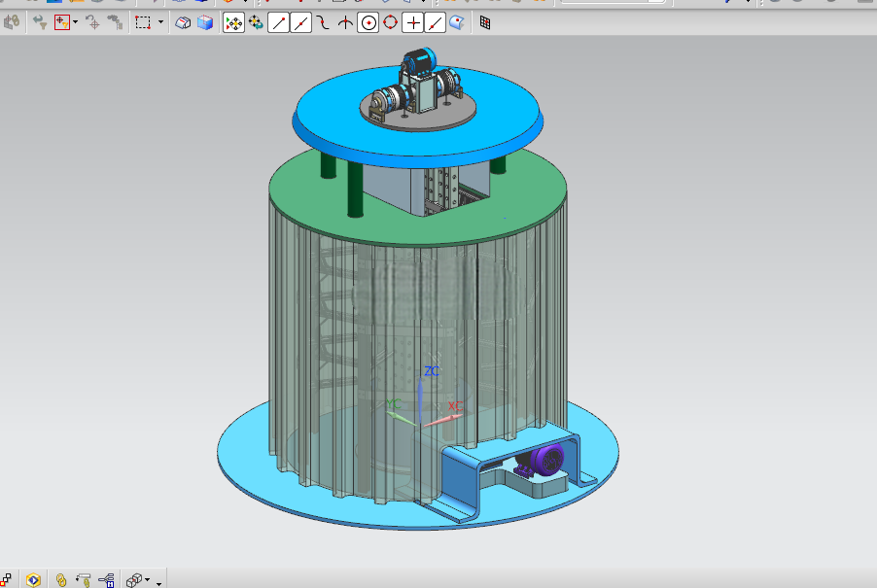Image resolution: width=877 pixels, height=588 pixels.
Task: Open the bottom toolbar options arrow
Action: point(158,583)
